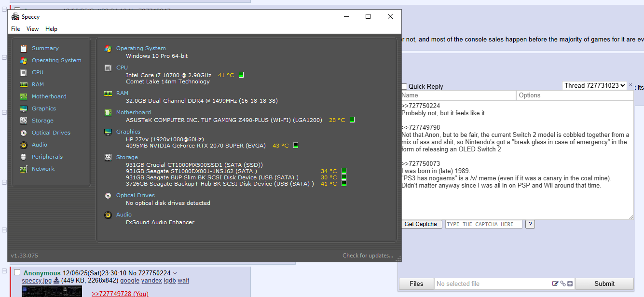
Task: Click the Motherboard icon in summary pane
Action: point(108,112)
